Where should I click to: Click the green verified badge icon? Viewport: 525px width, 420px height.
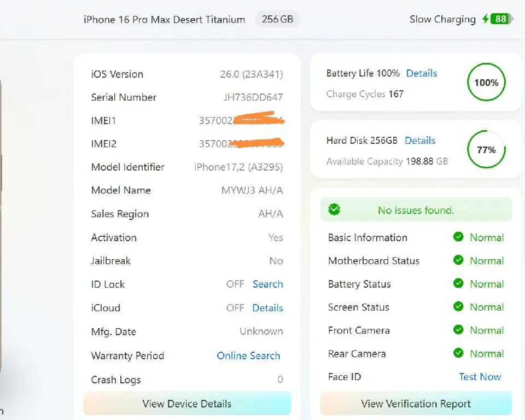pos(334,209)
